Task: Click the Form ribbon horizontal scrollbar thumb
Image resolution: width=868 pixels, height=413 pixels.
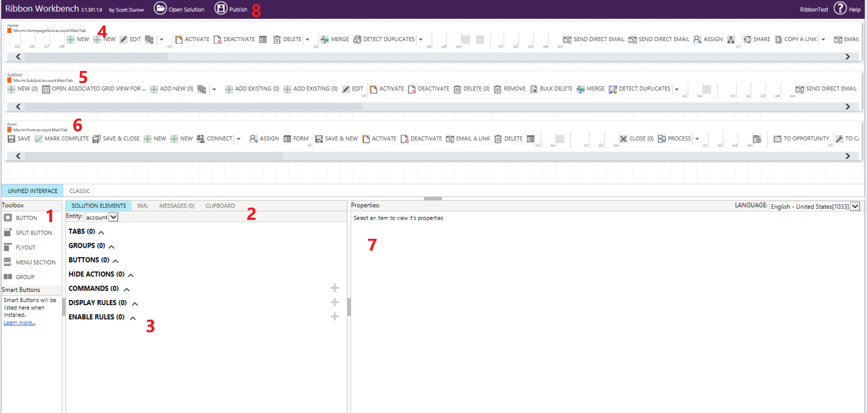Action: [154, 156]
